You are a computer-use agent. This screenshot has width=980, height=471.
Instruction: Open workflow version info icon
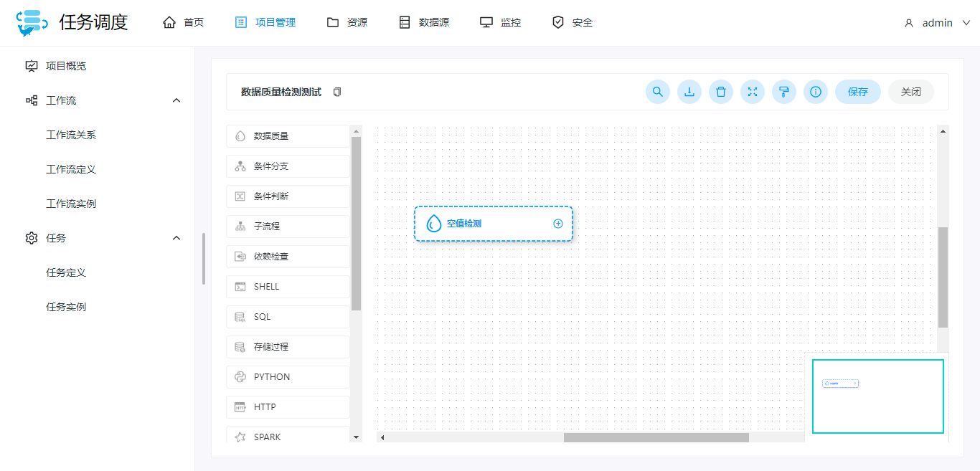tap(816, 92)
